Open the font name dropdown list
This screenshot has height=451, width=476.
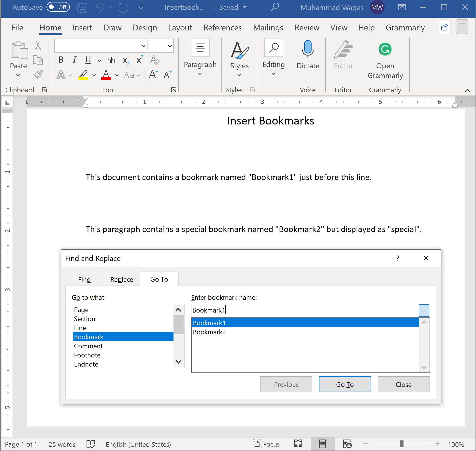[x=144, y=46]
